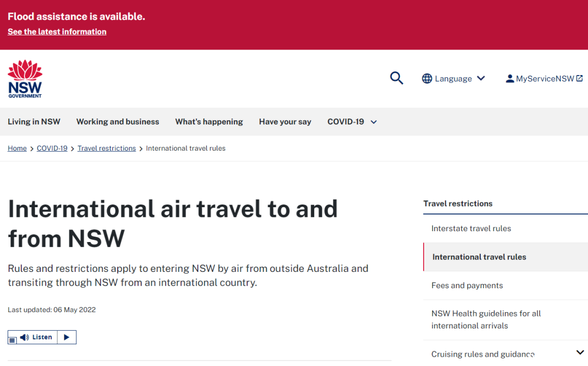Click Travel restrictions sidebar heading

458,204
